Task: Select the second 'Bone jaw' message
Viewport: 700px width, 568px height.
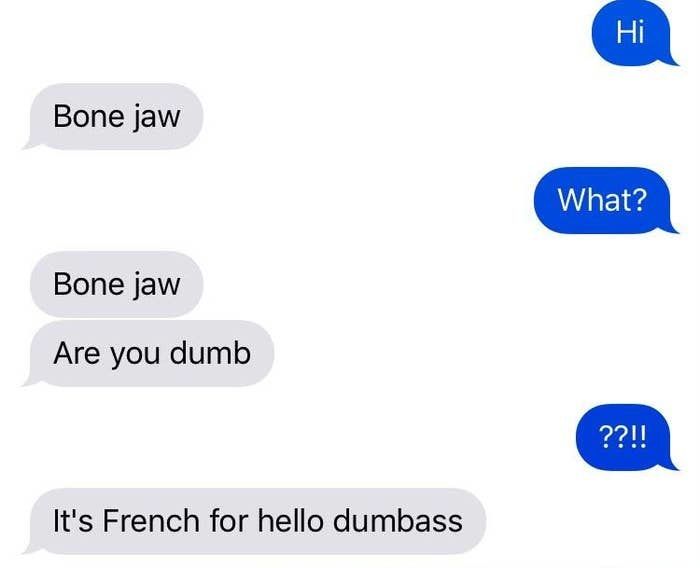Action: click(x=116, y=284)
